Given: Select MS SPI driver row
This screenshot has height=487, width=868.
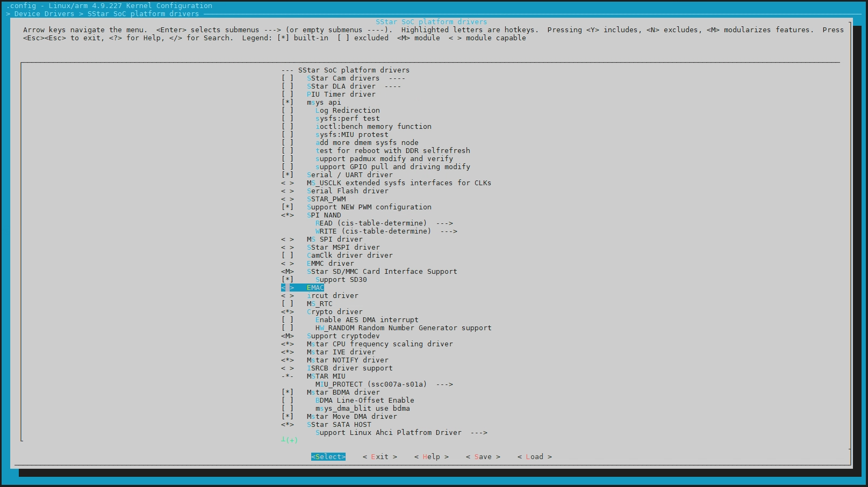Looking at the screenshot, I should point(322,239).
